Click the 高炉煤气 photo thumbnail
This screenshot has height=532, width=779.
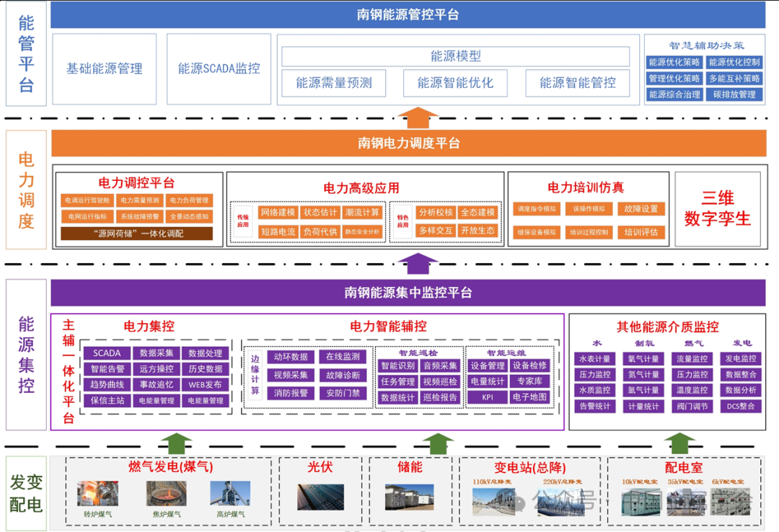(x=230, y=494)
